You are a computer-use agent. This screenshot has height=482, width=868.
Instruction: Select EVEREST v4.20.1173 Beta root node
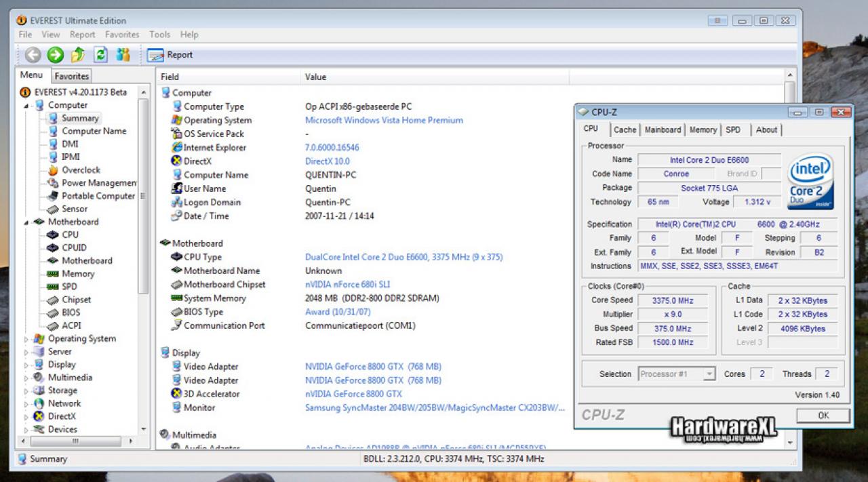tap(73, 92)
